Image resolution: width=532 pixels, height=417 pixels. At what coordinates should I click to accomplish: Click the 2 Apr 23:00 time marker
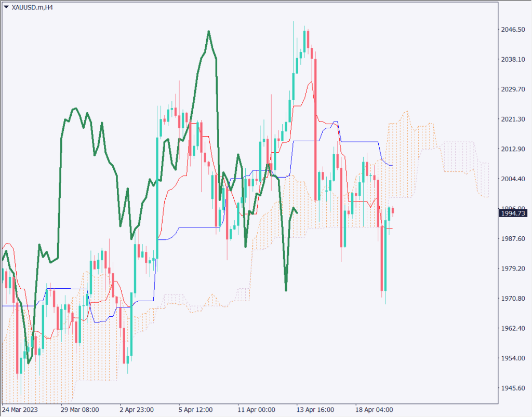point(138,410)
